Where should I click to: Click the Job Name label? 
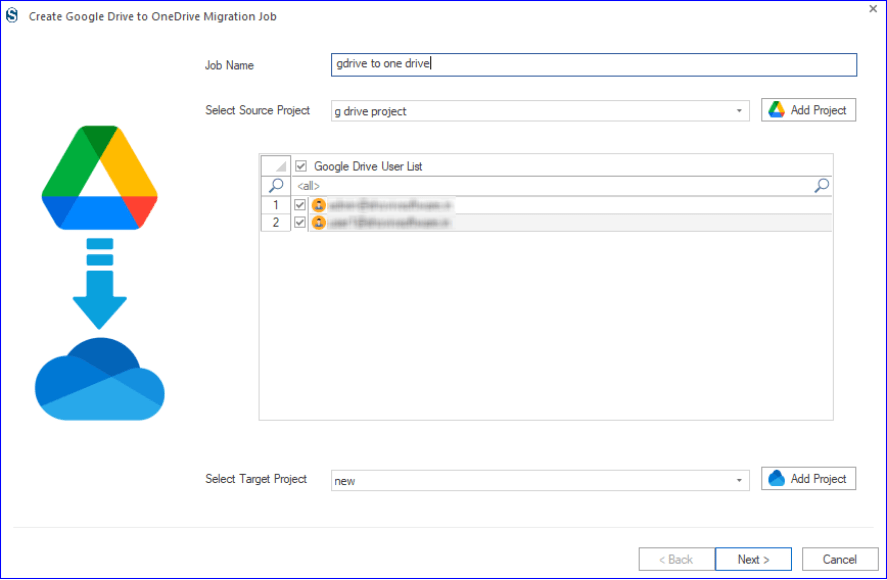tap(229, 65)
